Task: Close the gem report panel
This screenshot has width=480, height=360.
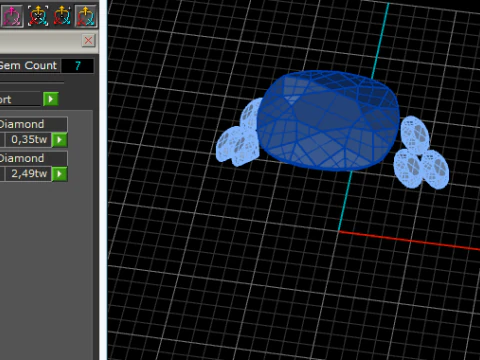Action: point(88,41)
